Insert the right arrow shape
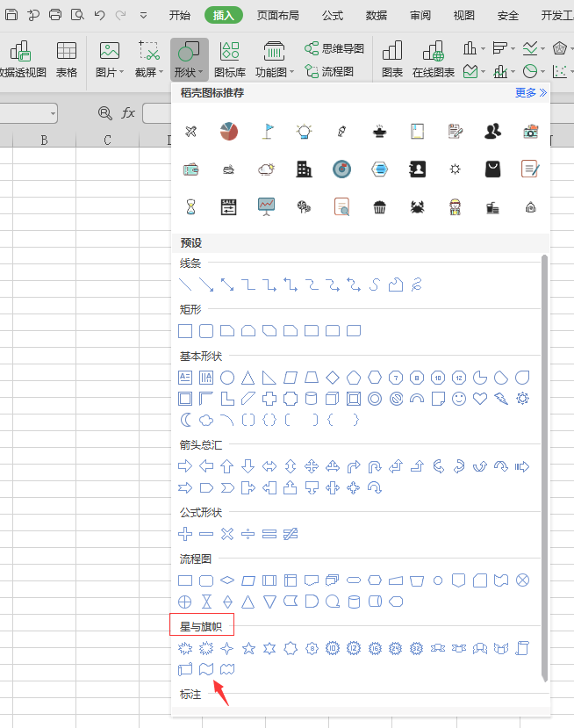 [x=185, y=465]
